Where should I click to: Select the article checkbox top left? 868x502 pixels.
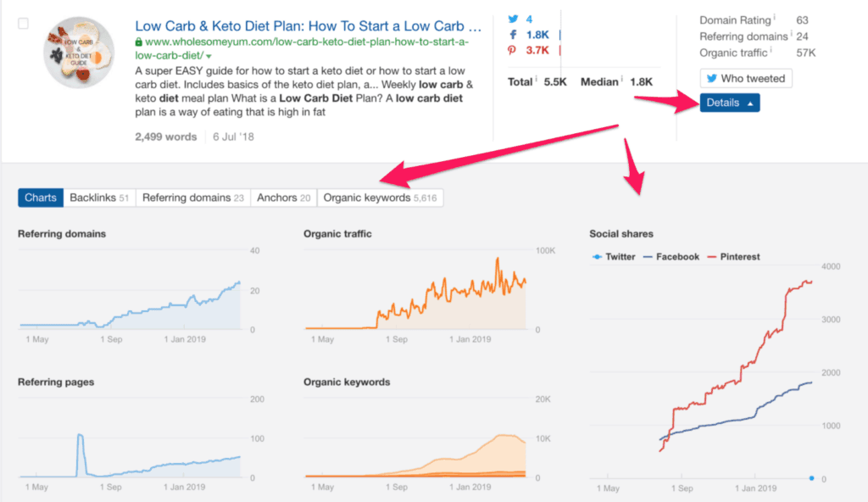click(21, 24)
